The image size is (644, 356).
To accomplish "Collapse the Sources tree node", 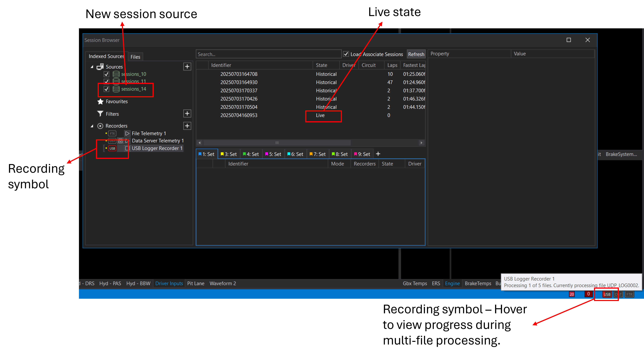I will pyautogui.click(x=92, y=67).
